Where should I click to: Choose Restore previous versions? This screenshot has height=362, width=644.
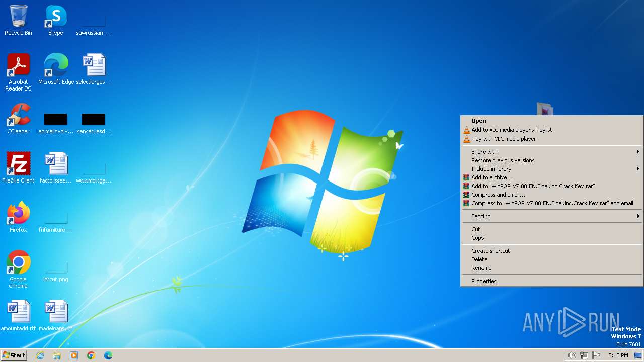552,160
